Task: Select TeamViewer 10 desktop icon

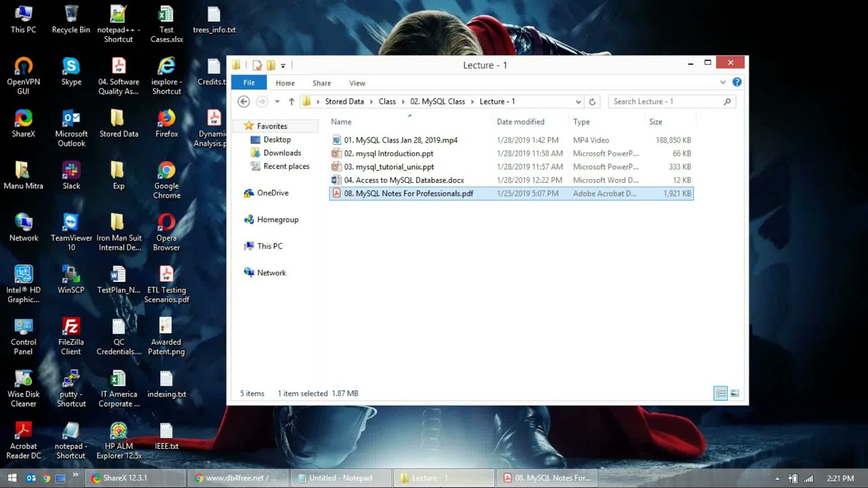Action: [71, 232]
